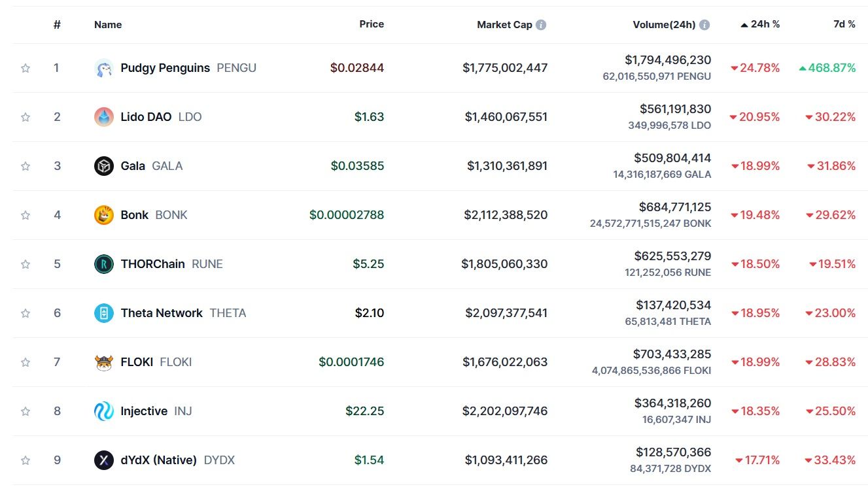Image resolution: width=868 pixels, height=489 pixels.
Task: Click the Lido DAO coin logo
Action: [103, 117]
